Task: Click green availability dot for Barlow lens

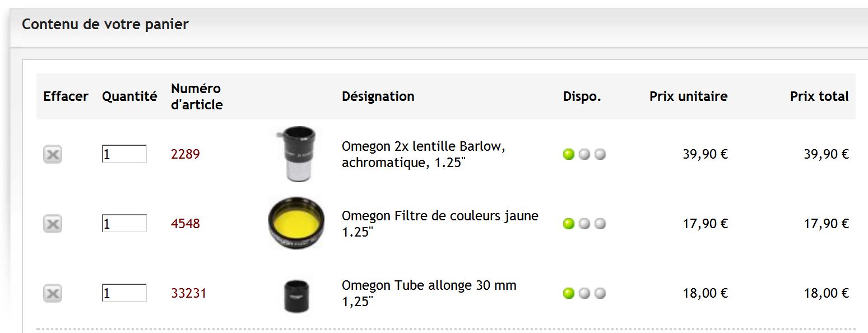Action: click(569, 154)
